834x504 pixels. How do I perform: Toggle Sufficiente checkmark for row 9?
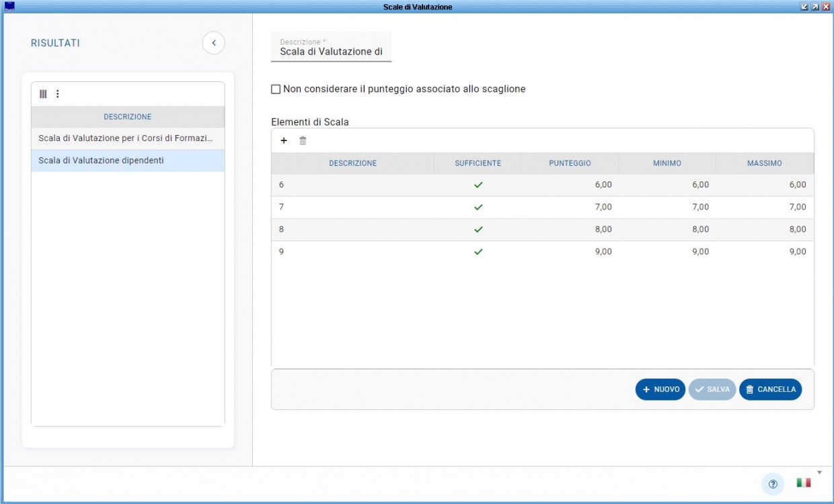[478, 252]
